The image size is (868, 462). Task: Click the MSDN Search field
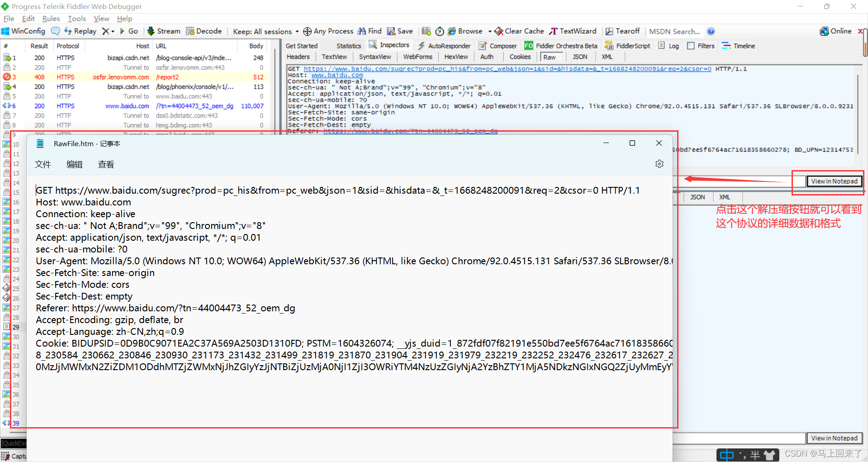(x=674, y=31)
